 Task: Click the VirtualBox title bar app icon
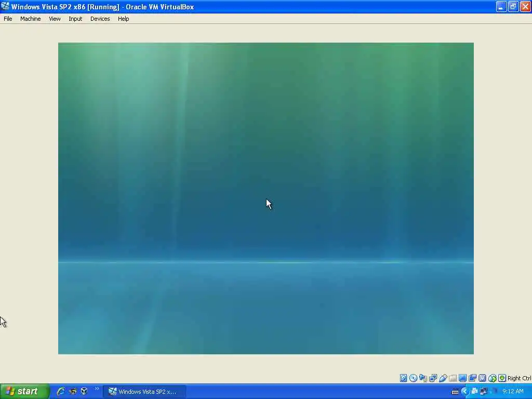[x=5, y=6]
